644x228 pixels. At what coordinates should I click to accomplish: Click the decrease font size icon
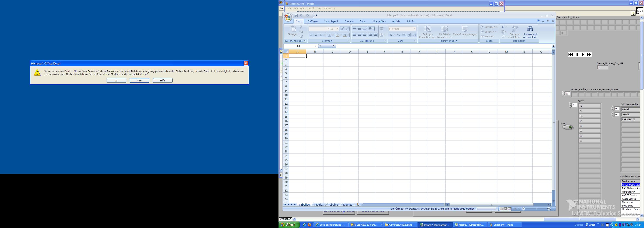(x=347, y=29)
